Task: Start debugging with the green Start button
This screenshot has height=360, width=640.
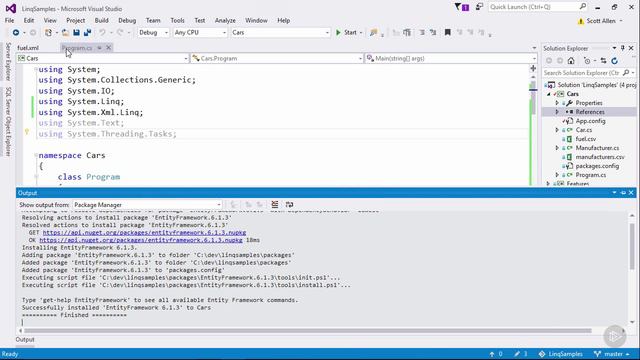Action: pos(346,32)
